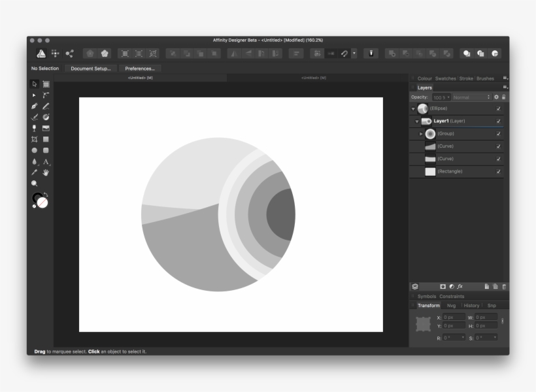Viewport: 536px width, 392px height.
Task: Add a new layer mask
Action: click(x=443, y=286)
